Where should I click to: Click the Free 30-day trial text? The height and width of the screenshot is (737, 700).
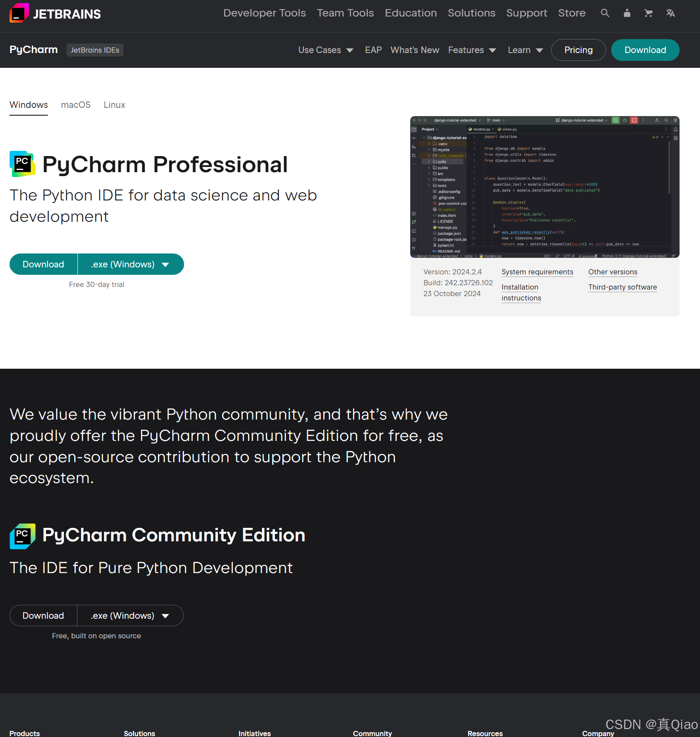[97, 284]
